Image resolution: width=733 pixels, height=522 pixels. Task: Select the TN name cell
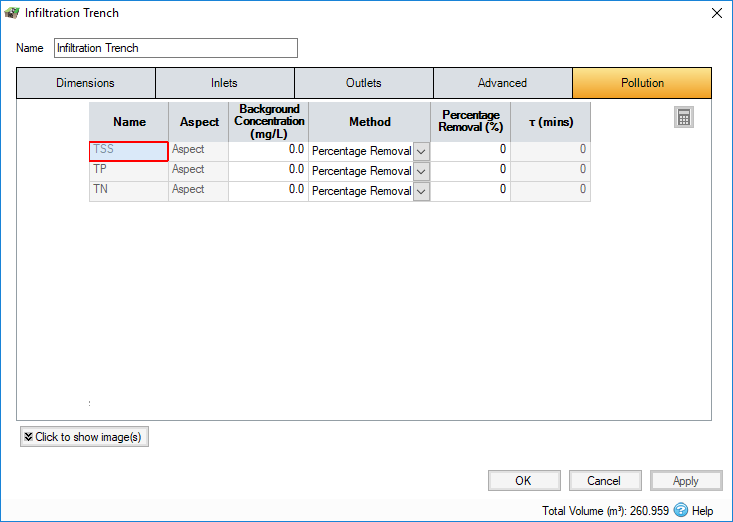coord(129,192)
